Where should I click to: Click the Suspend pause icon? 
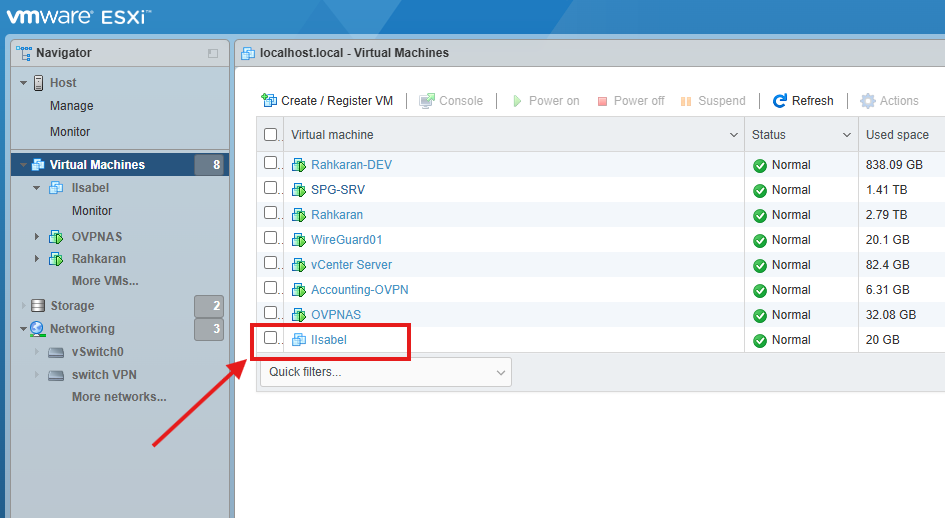tap(686, 101)
